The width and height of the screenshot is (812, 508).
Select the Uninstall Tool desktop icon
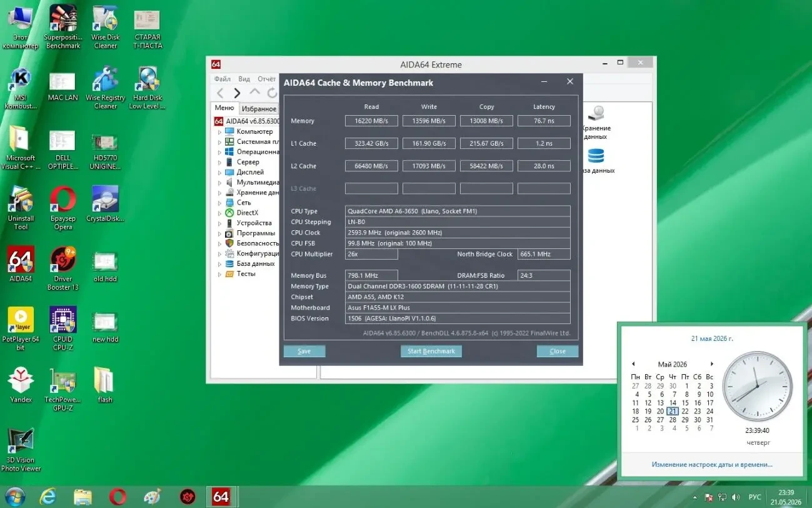click(21, 208)
